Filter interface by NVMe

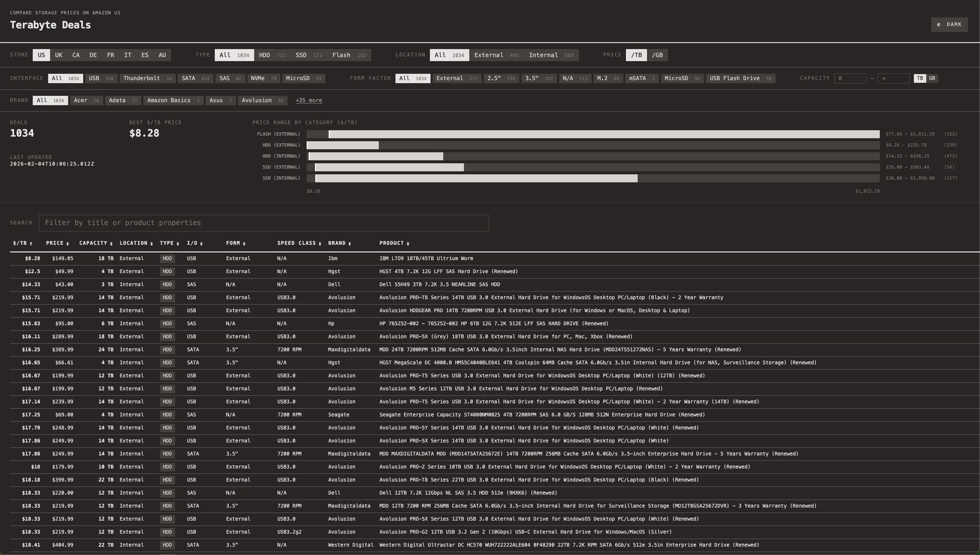point(263,78)
